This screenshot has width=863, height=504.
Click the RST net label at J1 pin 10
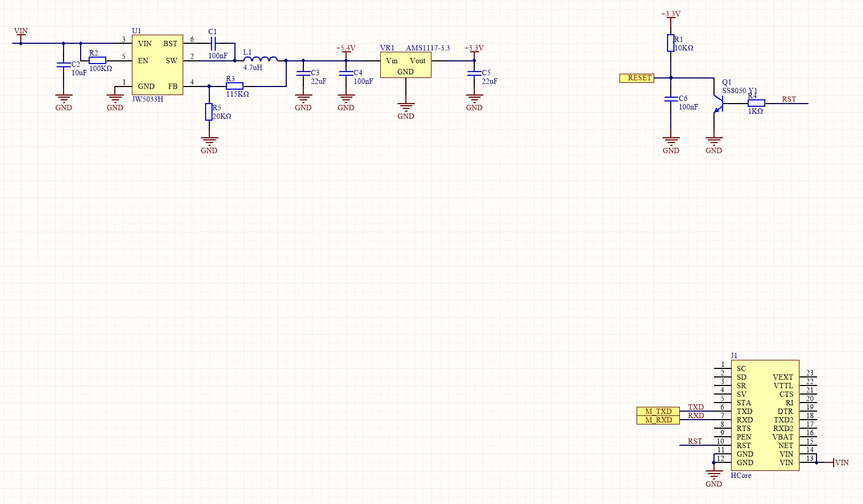695,441
